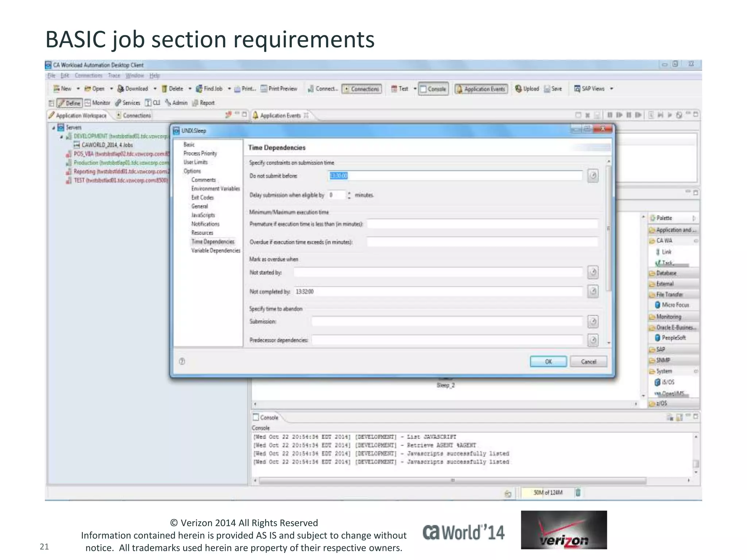Click the 50M of 124M heap bar
747x560 pixels.
pyautogui.click(x=547, y=493)
